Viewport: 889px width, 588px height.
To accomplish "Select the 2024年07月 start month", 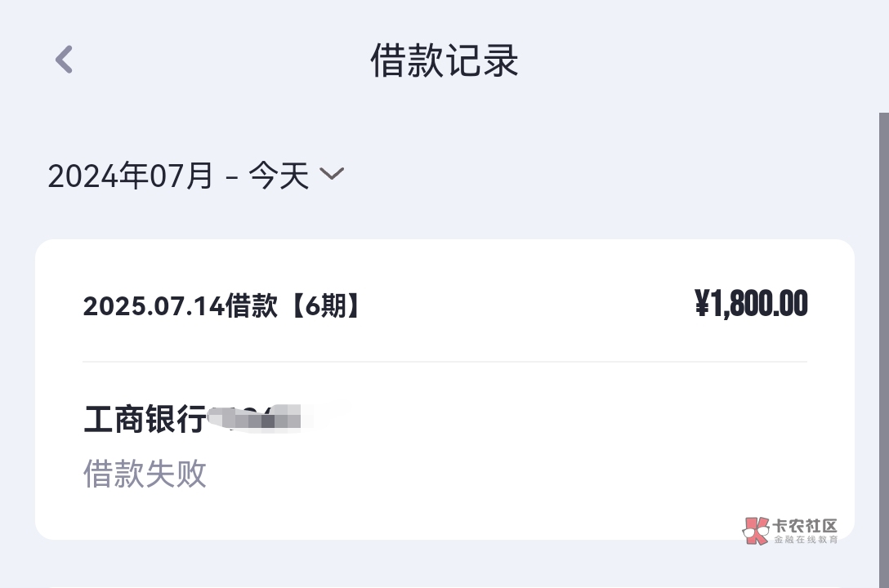I will click(130, 176).
